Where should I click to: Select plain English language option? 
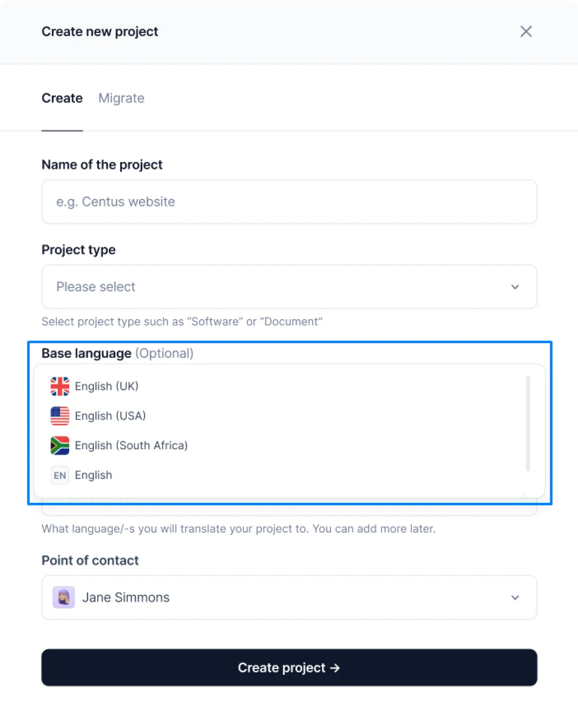(x=93, y=475)
